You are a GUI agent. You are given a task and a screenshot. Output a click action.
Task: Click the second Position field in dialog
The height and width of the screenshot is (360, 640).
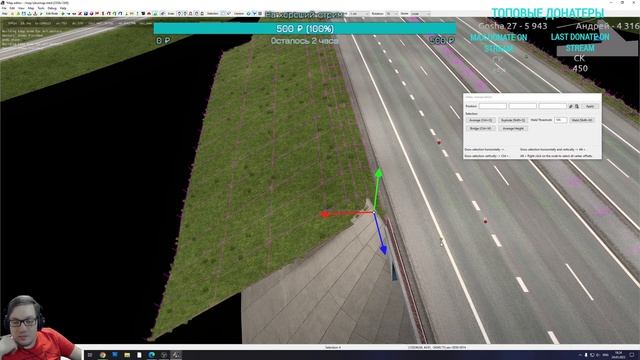point(522,106)
